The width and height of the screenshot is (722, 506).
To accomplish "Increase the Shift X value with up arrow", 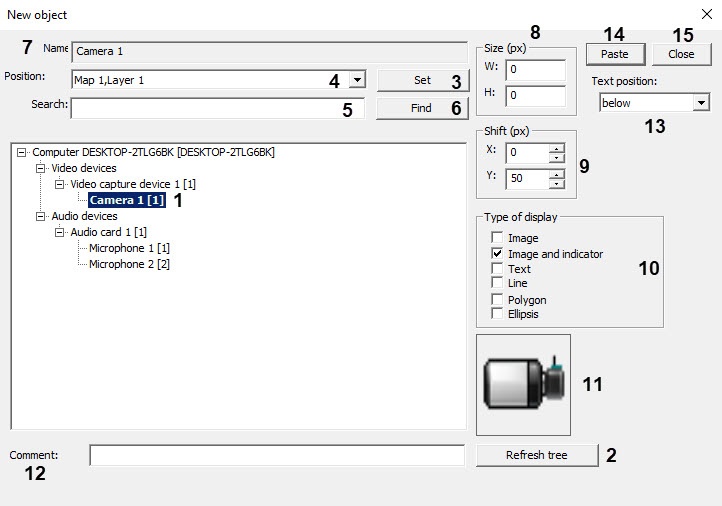I will (x=557, y=148).
